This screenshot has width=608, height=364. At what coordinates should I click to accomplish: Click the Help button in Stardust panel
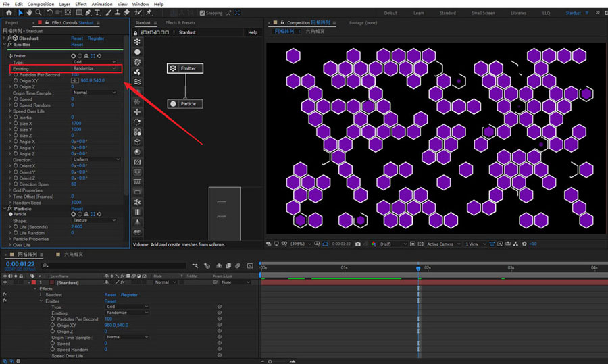253,32
